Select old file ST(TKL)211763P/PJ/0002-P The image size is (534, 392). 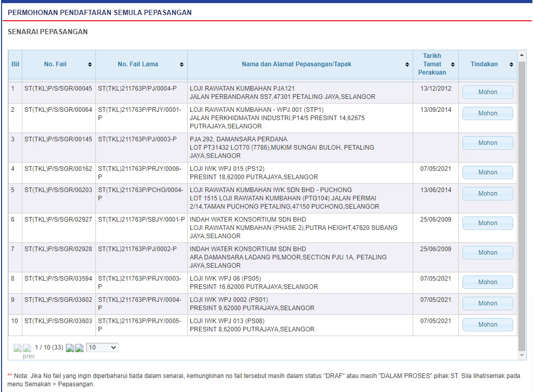click(x=137, y=249)
